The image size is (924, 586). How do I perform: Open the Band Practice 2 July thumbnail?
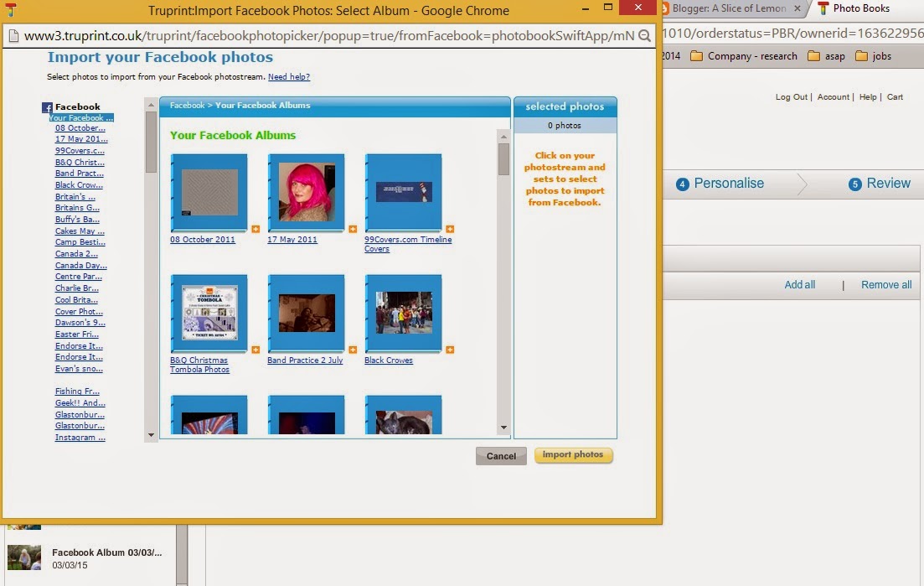click(307, 313)
